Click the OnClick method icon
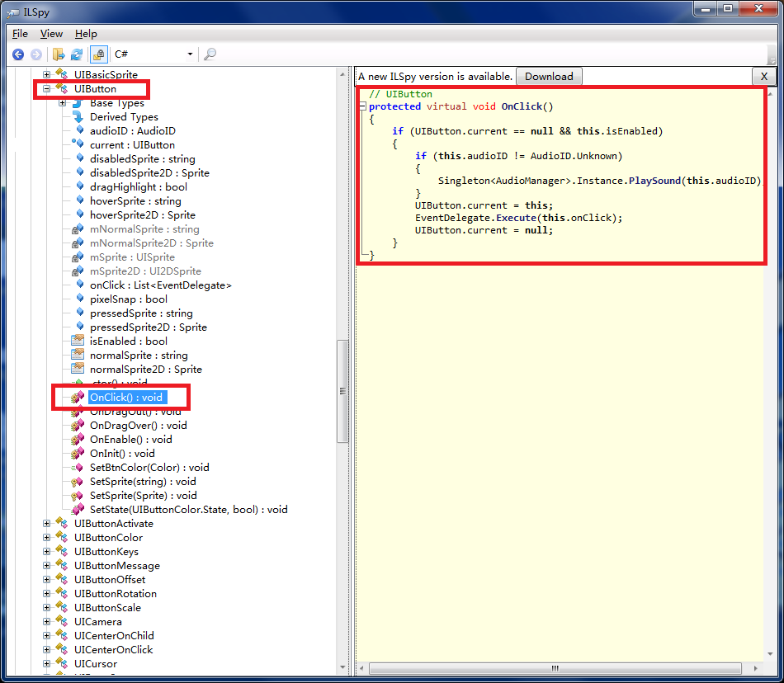The width and height of the screenshot is (784, 683). (78, 398)
